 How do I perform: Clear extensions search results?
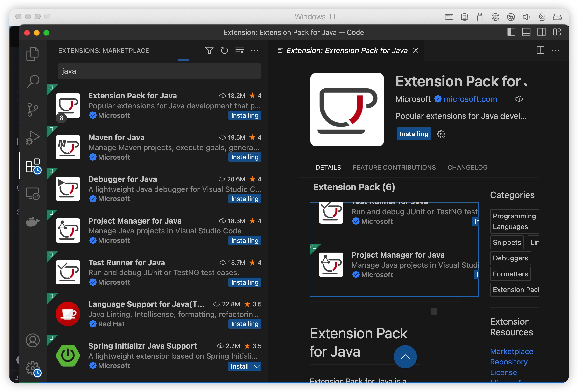240,50
